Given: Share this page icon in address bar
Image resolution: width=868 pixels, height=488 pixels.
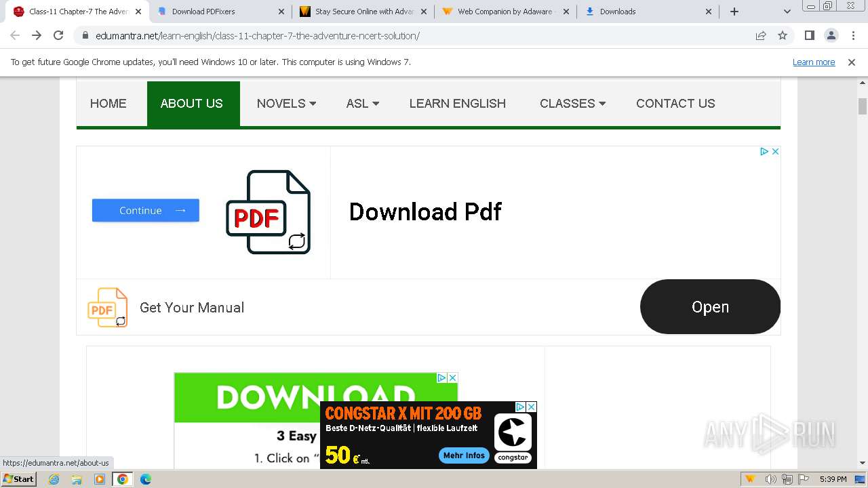Looking at the screenshot, I should pyautogui.click(x=761, y=35).
